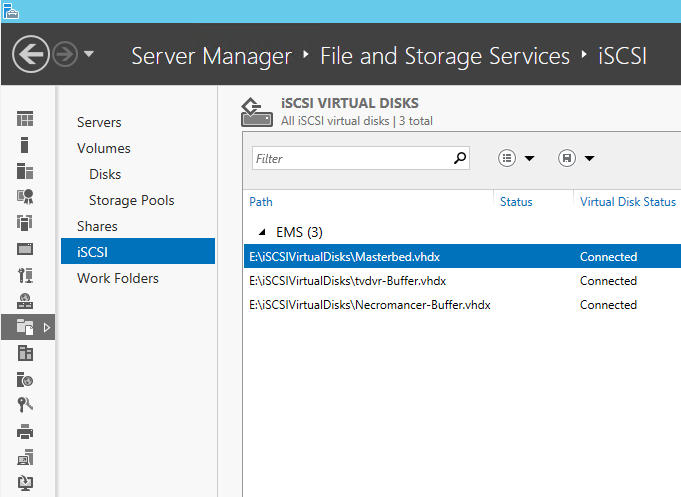Select the Masterbed.vhdx virtual disk row

pos(462,256)
